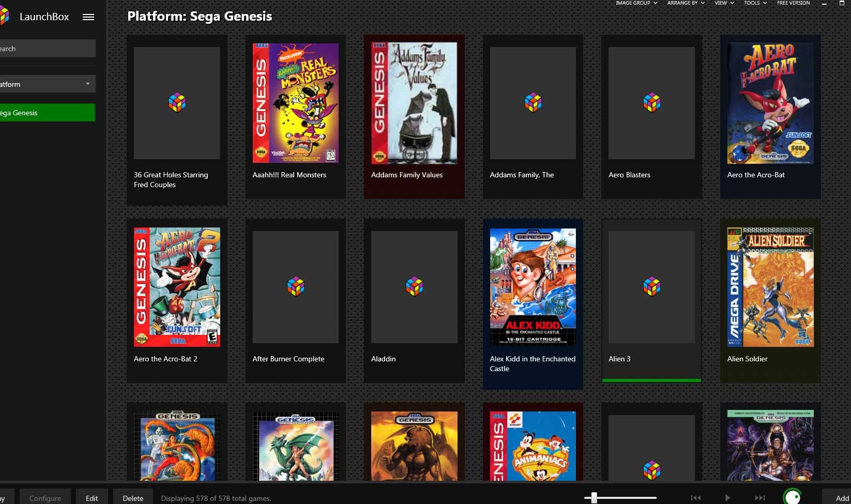The width and height of the screenshot is (851, 504).
Task: Select Aero the Acro-Bat 2 box art
Action: tap(177, 287)
